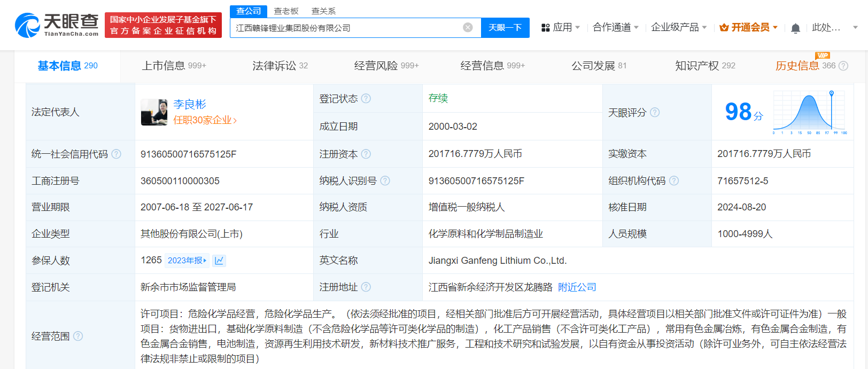Click the 360500110000305 registration number
This screenshot has height=369, width=868.
[180, 181]
